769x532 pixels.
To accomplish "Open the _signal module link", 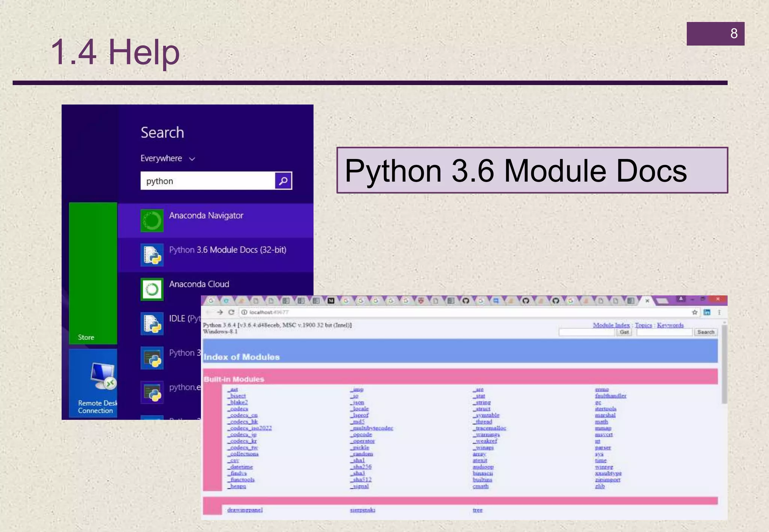I will (359, 486).
